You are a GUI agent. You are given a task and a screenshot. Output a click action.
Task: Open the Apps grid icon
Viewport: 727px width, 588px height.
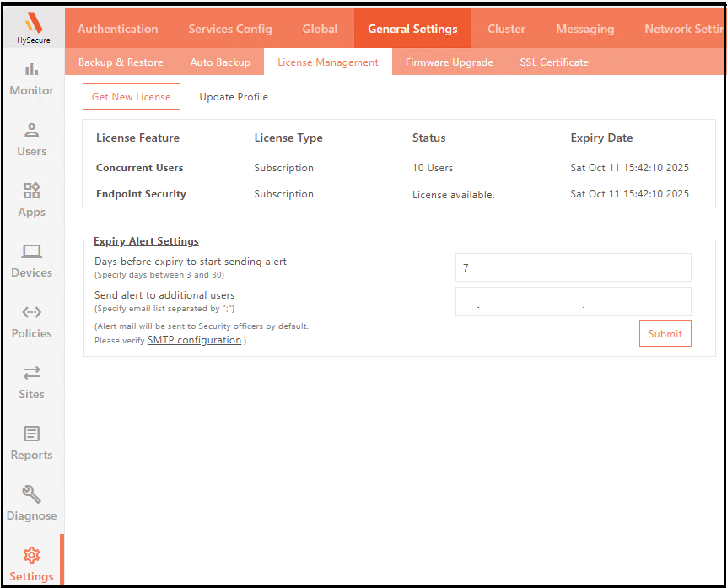pos(31,191)
